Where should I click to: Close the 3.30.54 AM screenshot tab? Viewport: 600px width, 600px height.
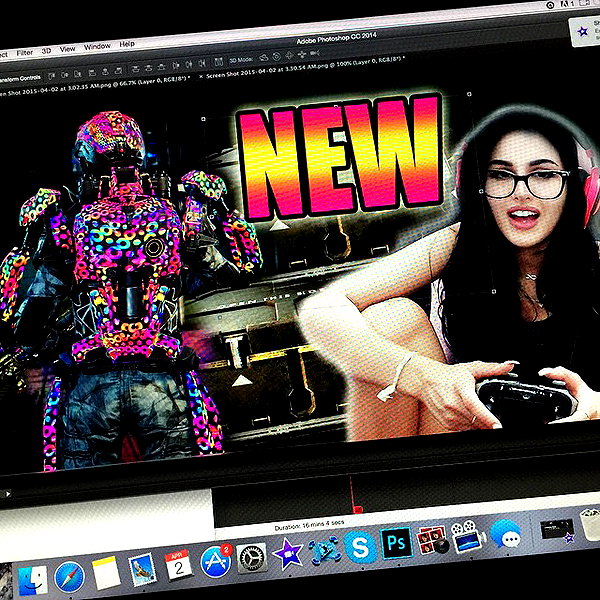tap(201, 77)
